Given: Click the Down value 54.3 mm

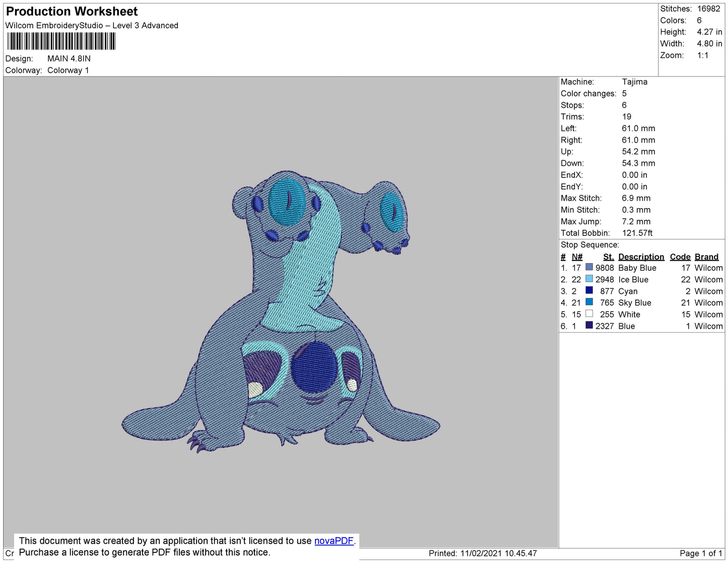Looking at the screenshot, I should pos(638,163).
